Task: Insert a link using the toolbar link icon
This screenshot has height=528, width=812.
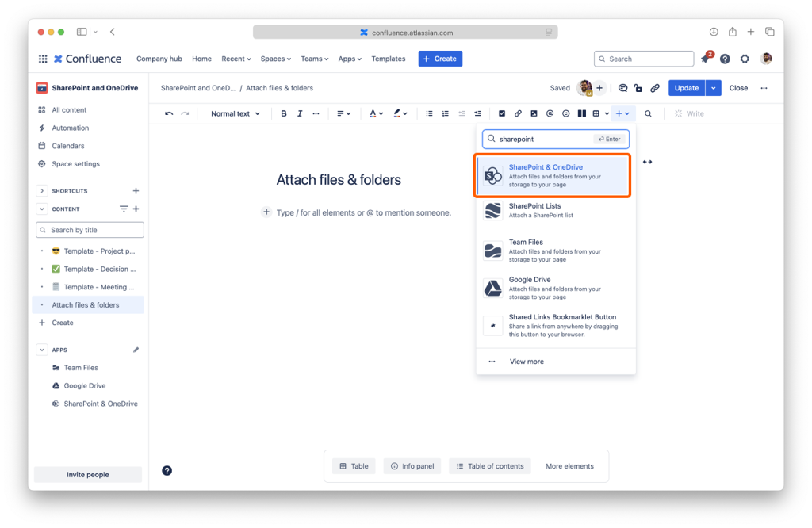Action: click(518, 114)
